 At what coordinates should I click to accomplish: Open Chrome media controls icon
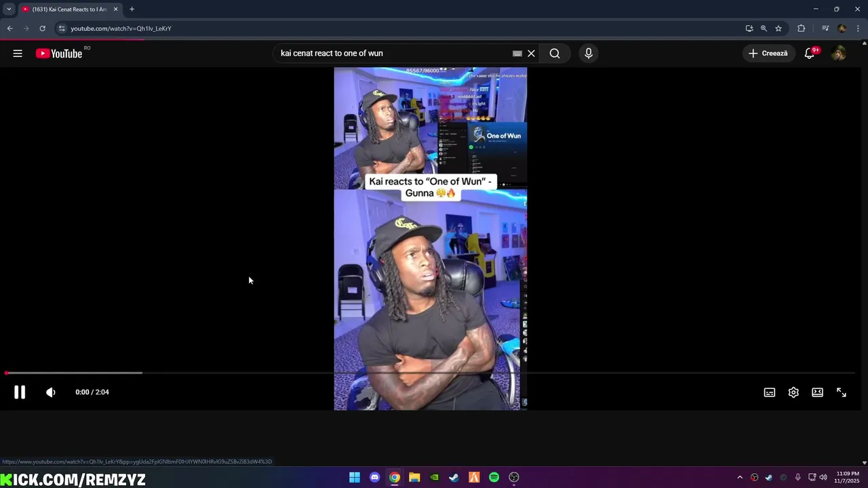tap(825, 28)
